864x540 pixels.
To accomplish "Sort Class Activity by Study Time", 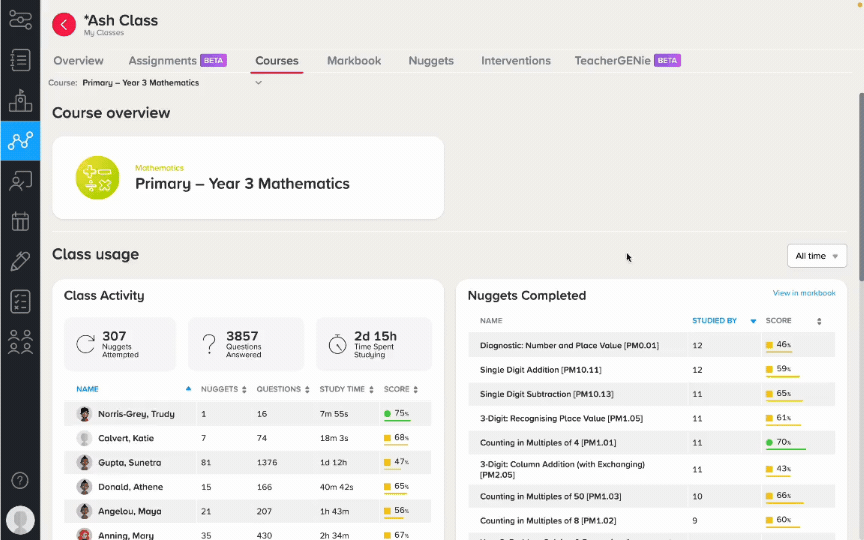I will pos(346,389).
